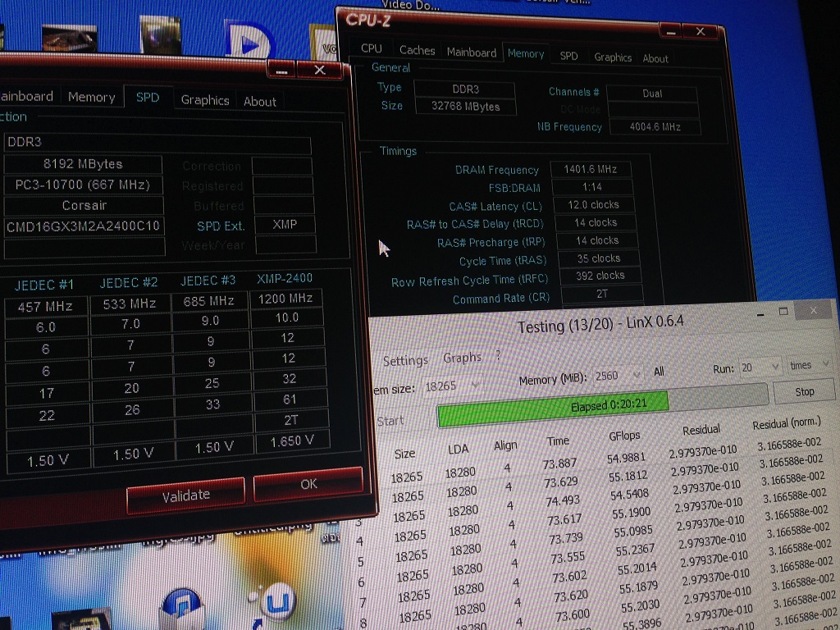Select the Memory tab in right CPU-Z window
This screenshot has height=630, width=840.
[526, 53]
